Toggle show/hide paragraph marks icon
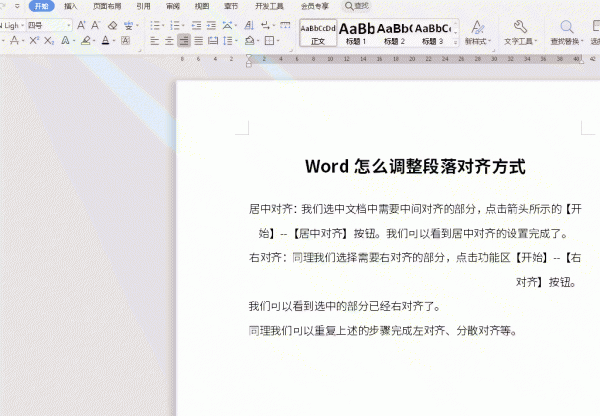The height and width of the screenshot is (416, 600). tap(265, 26)
